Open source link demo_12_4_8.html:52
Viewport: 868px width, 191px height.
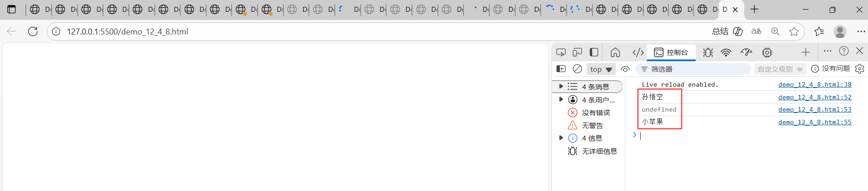(815, 97)
